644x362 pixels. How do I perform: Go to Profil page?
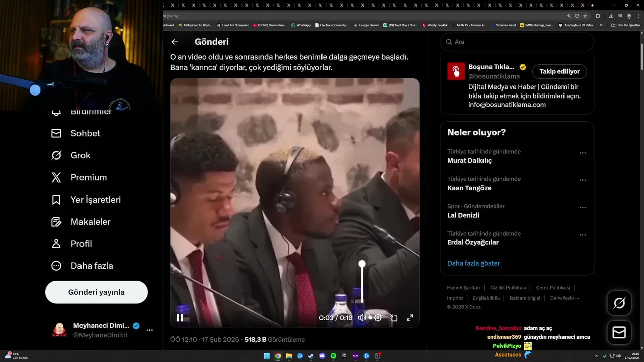[71, 244]
